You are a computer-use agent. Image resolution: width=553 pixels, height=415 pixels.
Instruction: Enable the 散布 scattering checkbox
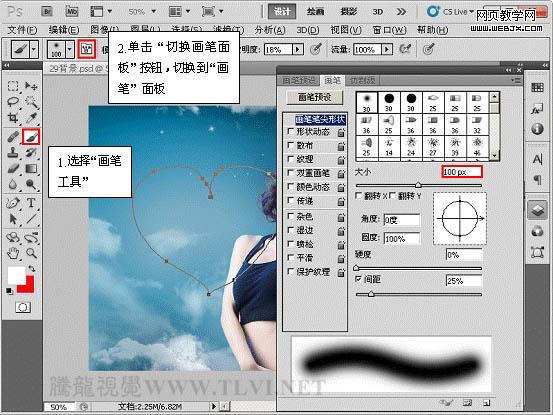291,145
